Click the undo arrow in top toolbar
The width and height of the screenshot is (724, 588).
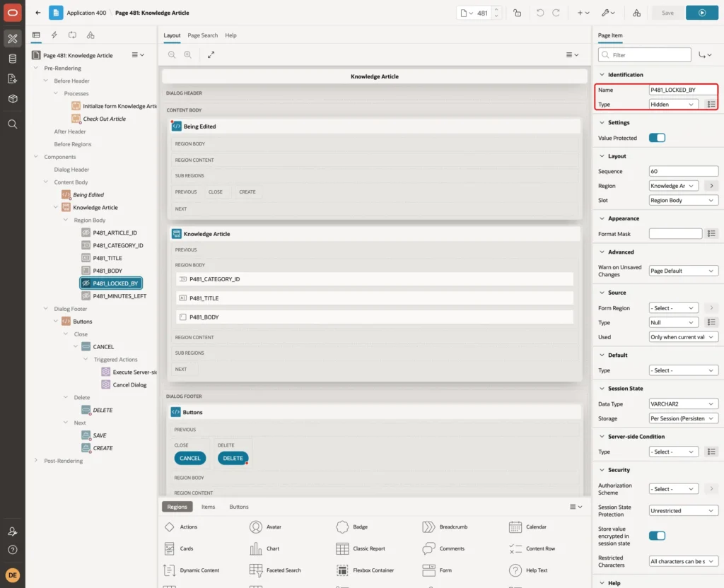[539, 13]
